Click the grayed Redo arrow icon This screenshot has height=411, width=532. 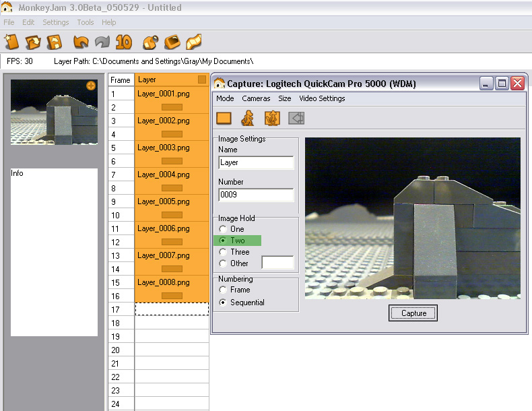pyautogui.click(x=102, y=42)
